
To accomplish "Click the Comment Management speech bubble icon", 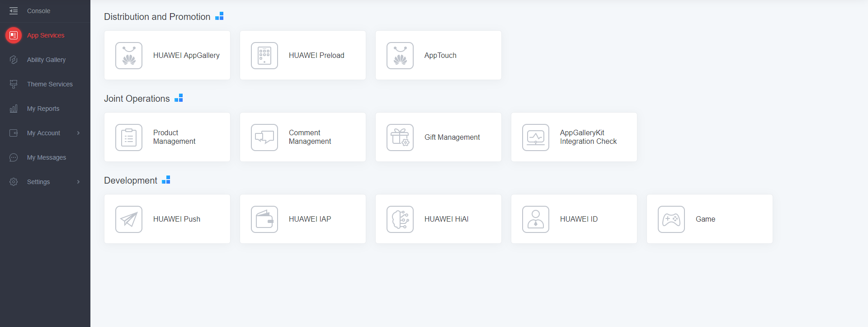I will pyautogui.click(x=264, y=137).
